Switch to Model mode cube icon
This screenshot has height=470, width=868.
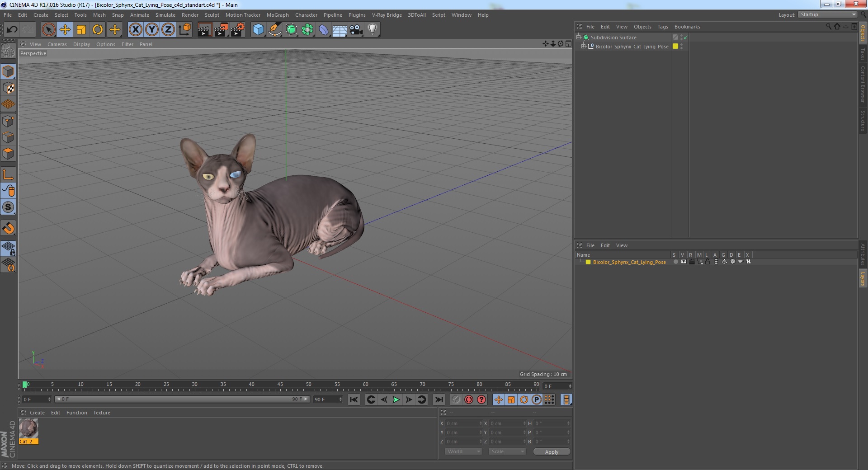coord(8,71)
